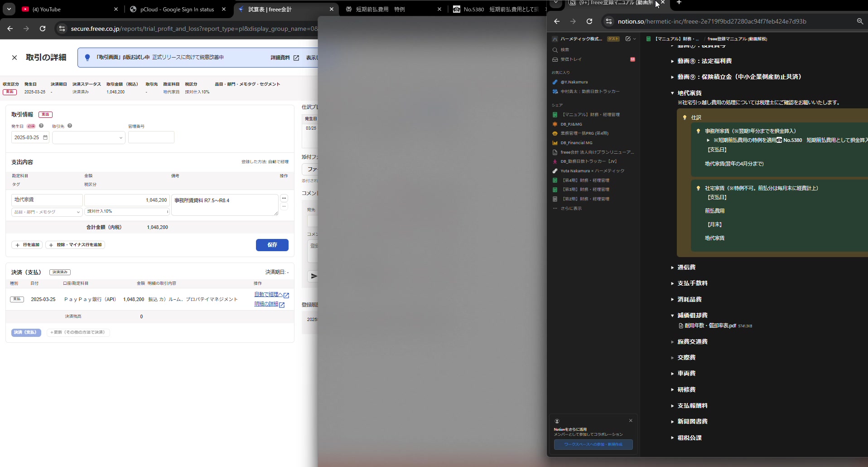
Task: Open the Notion new page compose icon
Action: tap(628, 39)
